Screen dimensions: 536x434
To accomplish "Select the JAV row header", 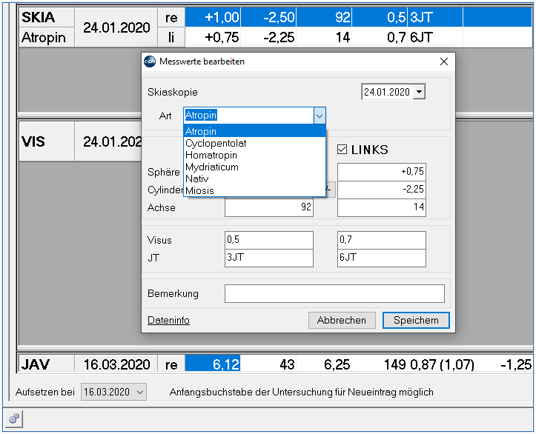I will tap(46, 364).
